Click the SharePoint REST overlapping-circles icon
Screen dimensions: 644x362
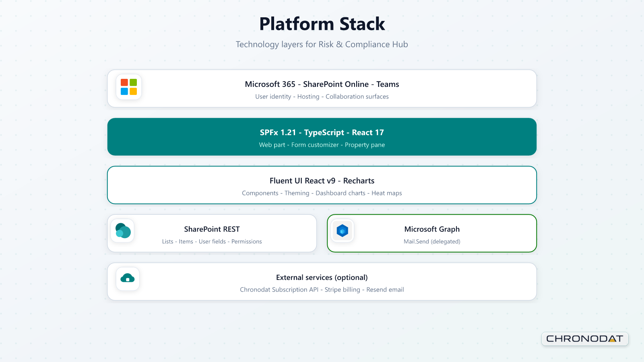[x=123, y=231]
